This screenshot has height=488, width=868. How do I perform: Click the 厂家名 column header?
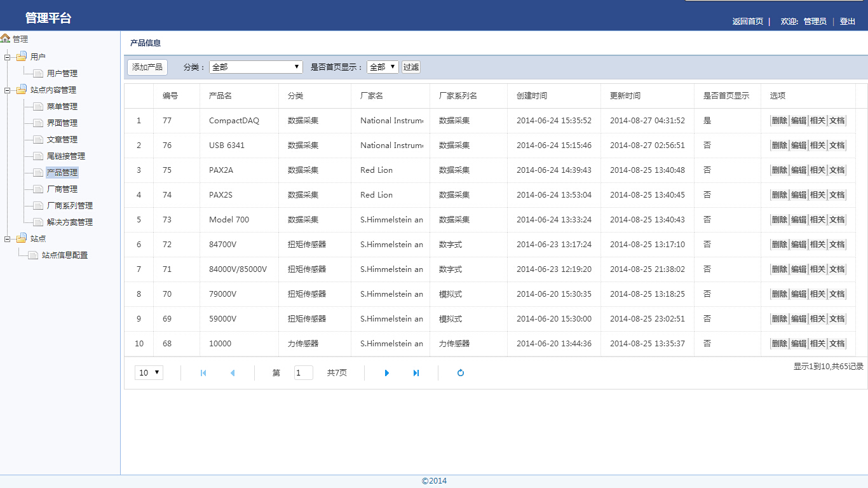coord(391,96)
